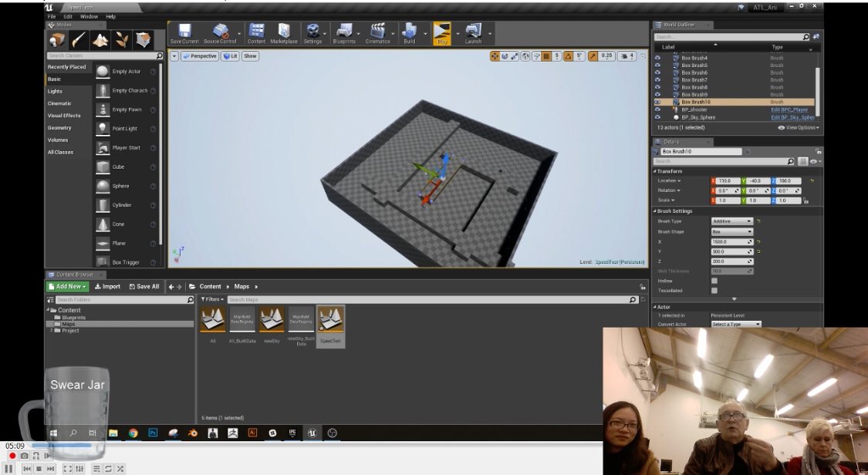
Task: Click the lock icon in Details panel
Action: (818, 151)
